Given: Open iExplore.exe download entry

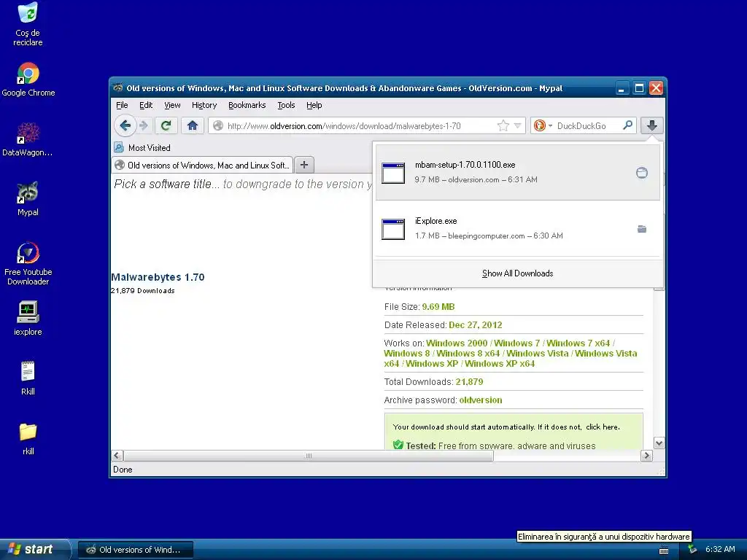Looking at the screenshot, I should [518, 228].
